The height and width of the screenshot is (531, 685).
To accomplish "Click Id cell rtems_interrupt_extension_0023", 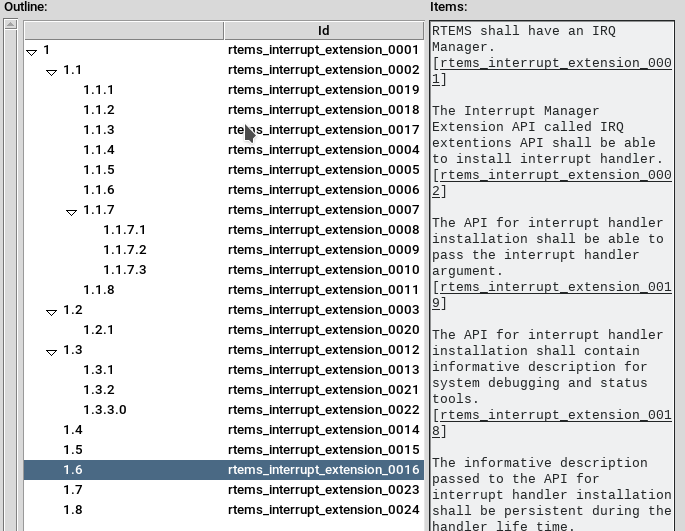I will click(x=324, y=490).
